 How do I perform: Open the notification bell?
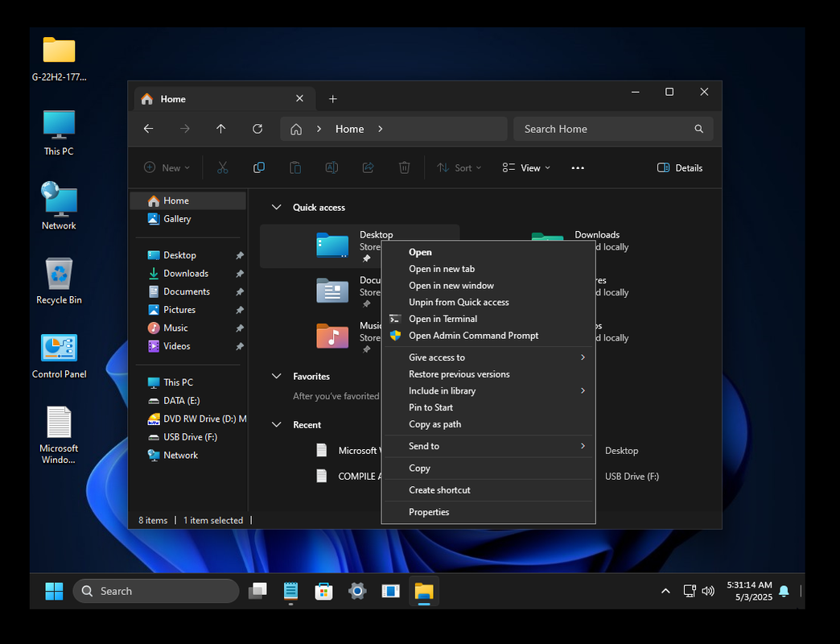pos(784,591)
